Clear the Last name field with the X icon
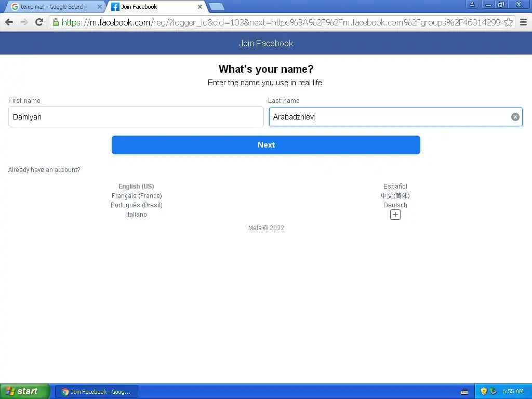The width and height of the screenshot is (532, 399). (515, 117)
